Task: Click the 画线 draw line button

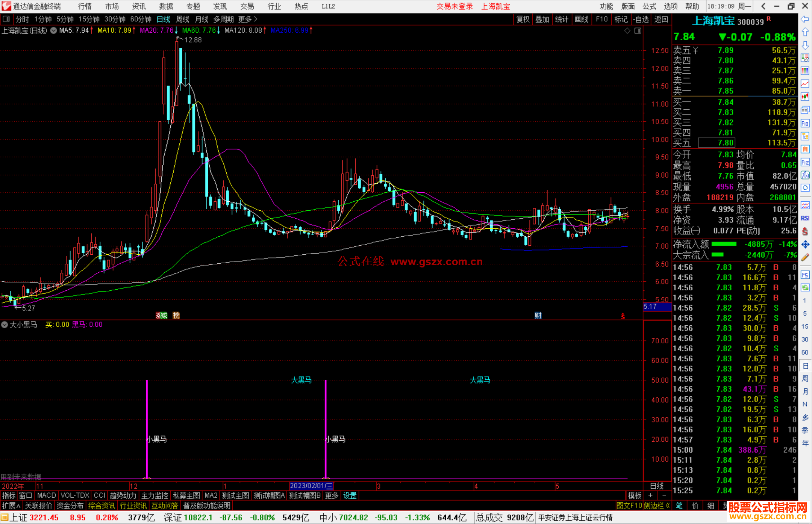Action: (582, 19)
